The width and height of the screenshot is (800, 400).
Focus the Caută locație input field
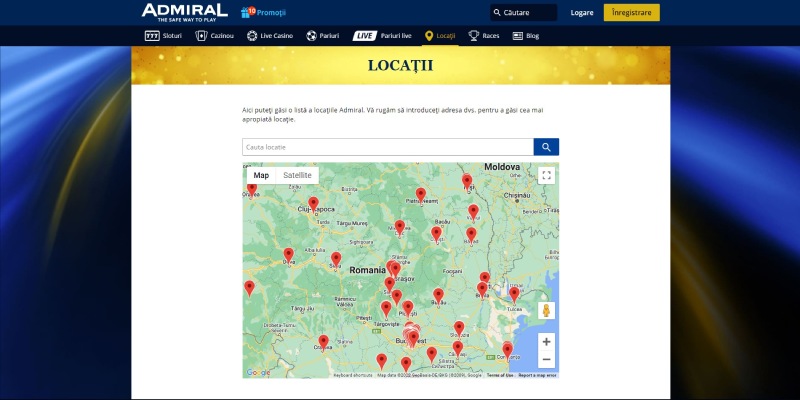click(388, 147)
